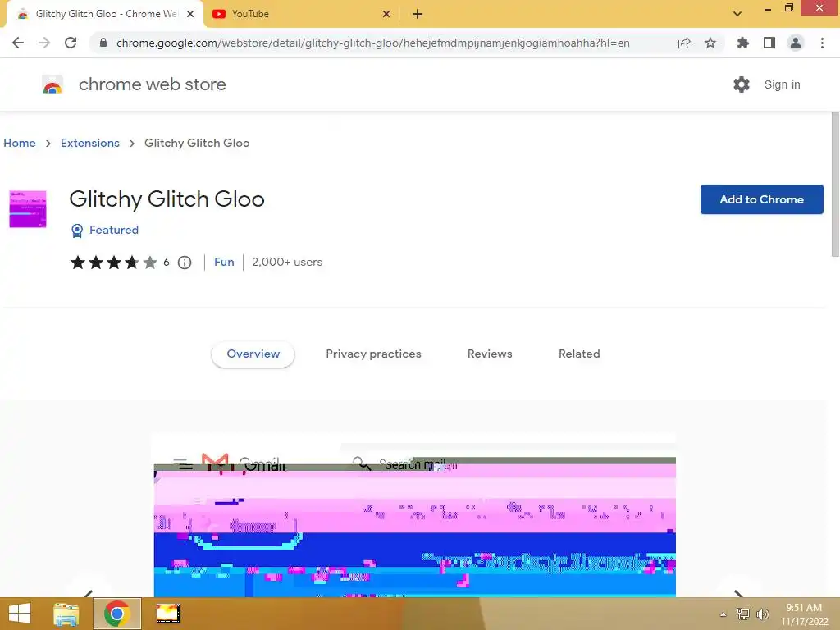Open the web store settings gear
Screen dimensions: 840x630
(x=742, y=84)
